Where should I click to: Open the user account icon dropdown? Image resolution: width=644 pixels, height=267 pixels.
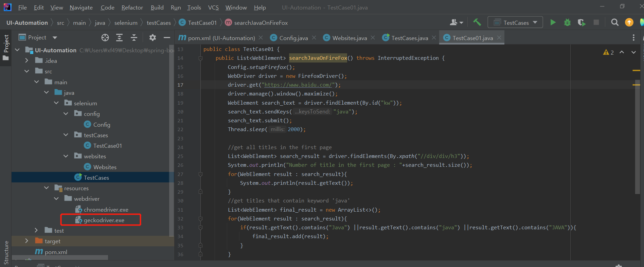tap(456, 22)
